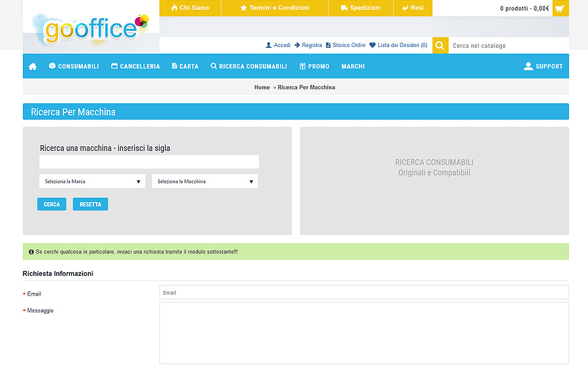Click the gift icon beside Promo
Viewport: 588px width, 368px height.
point(302,66)
